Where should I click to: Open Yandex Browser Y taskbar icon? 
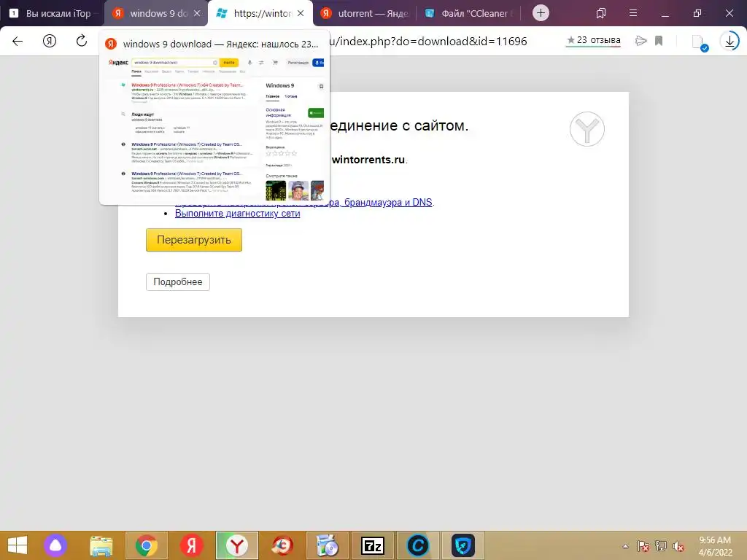[237, 545]
